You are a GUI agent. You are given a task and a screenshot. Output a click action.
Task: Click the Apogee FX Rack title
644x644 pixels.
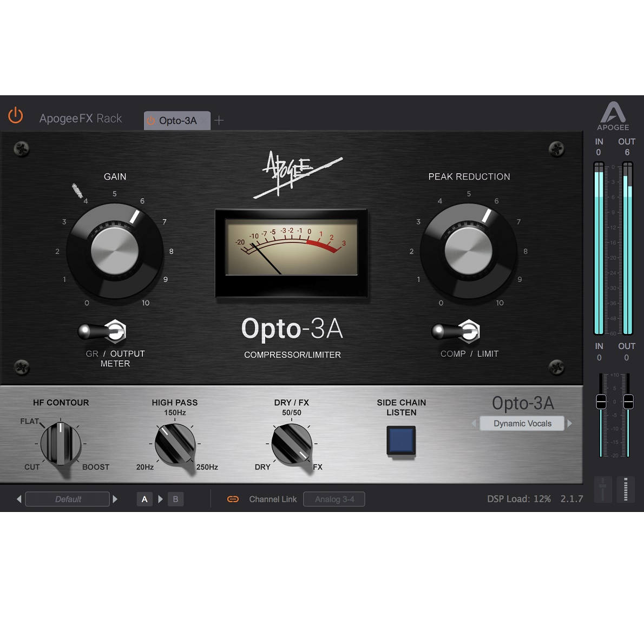point(80,118)
